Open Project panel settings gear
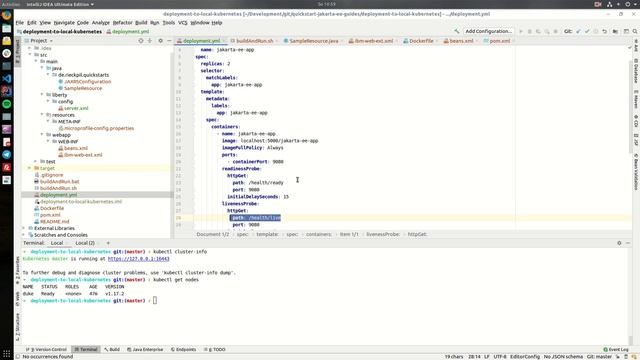 point(160,40)
